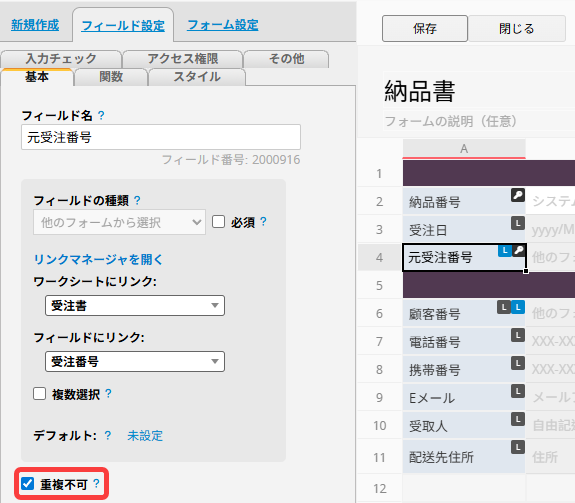Click the L badge on 受注日 row

(x=518, y=223)
